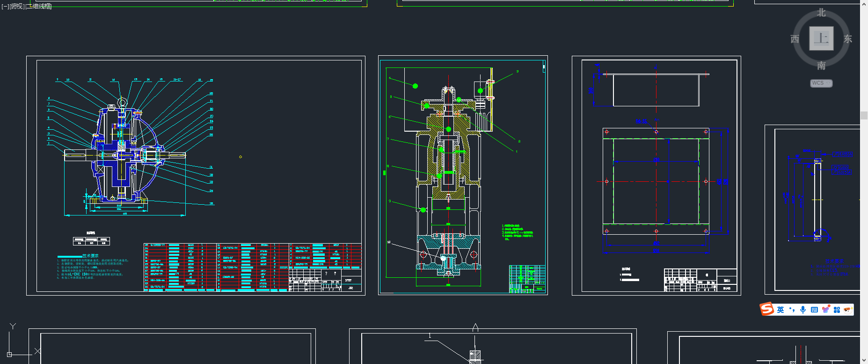Select the west 西 compass direction
The image size is (868, 364).
tap(795, 39)
